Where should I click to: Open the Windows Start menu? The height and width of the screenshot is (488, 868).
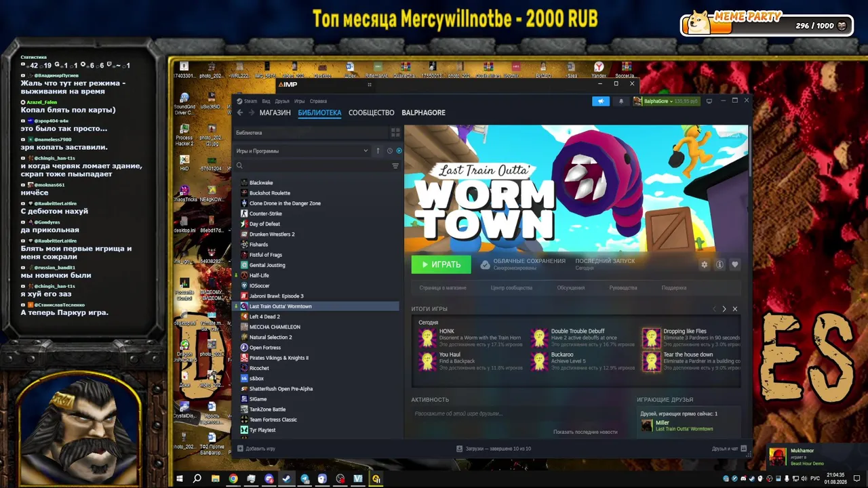(x=180, y=479)
